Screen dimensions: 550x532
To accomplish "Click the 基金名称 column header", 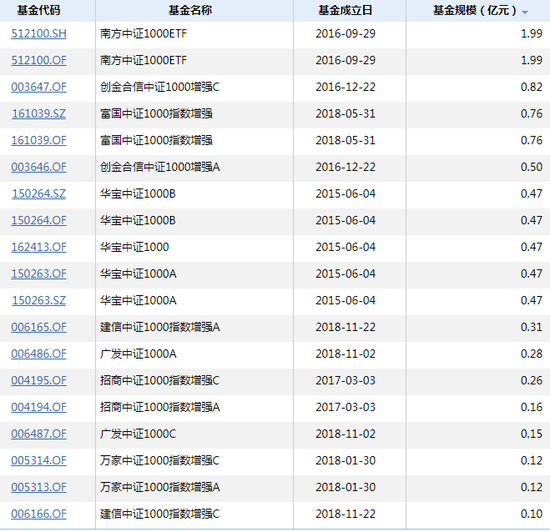I will (x=190, y=11).
